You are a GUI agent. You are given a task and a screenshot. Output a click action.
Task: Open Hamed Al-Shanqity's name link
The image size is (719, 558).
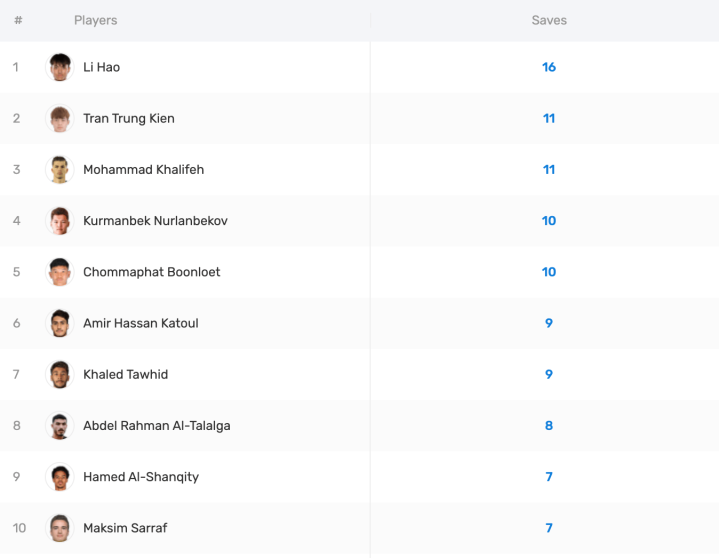[x=140, y=477]
